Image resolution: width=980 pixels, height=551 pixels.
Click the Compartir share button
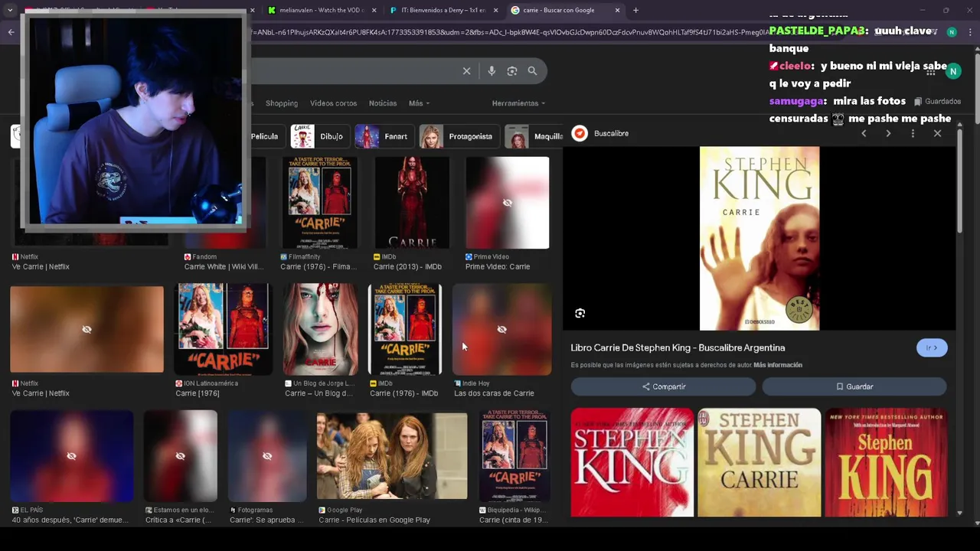(x=663, y=386)
